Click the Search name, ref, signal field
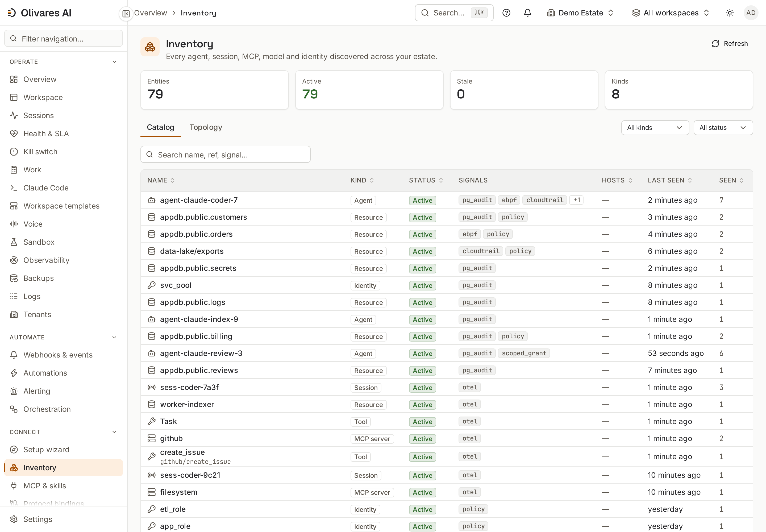The image size is (766, 532). (x=225, y=155)
